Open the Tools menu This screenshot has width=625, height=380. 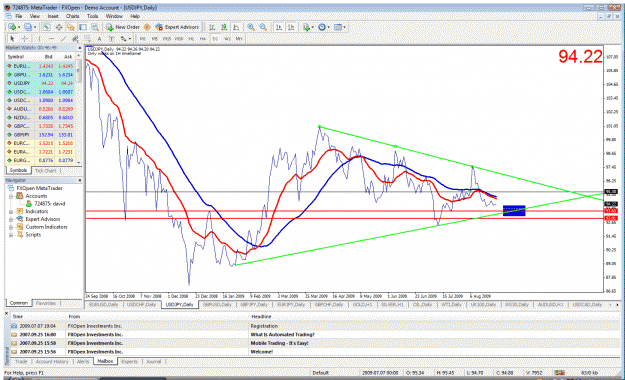point(92,16)
